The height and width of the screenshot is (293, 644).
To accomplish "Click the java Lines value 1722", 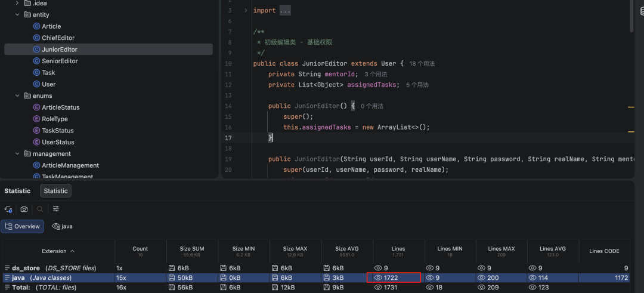I will click(391, 278).
